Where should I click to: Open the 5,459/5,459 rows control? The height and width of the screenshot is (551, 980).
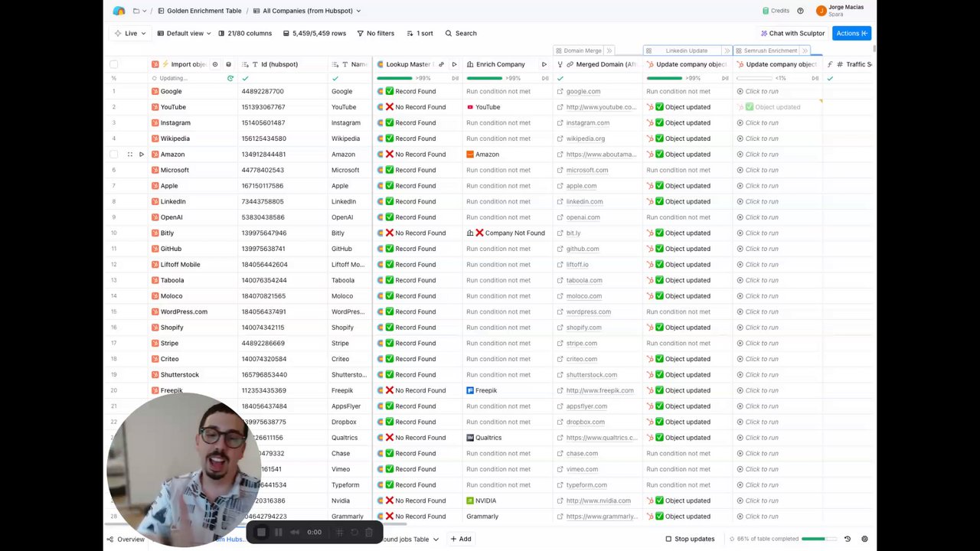tap(314, 34)
